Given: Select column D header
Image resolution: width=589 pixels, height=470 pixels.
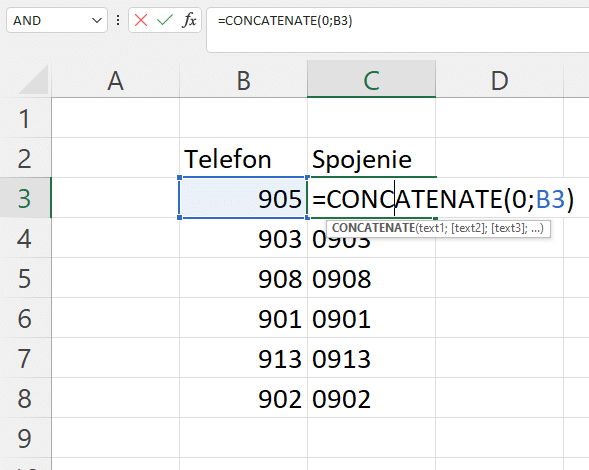Looking at the screenshot, I should (x=500, y=80).
